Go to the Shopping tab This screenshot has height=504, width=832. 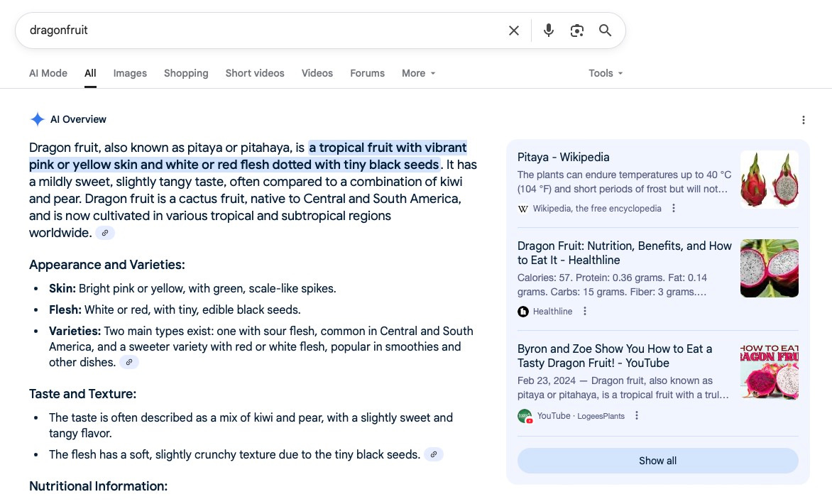[186, 73]
